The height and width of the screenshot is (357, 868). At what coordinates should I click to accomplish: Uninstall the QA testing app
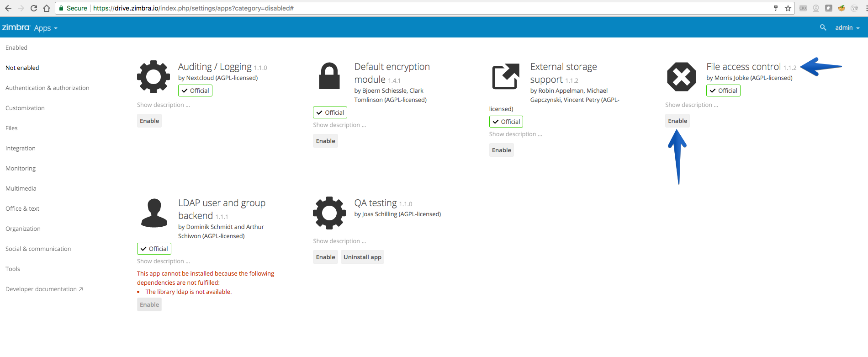pyautogui.click(x=362, y=257)
